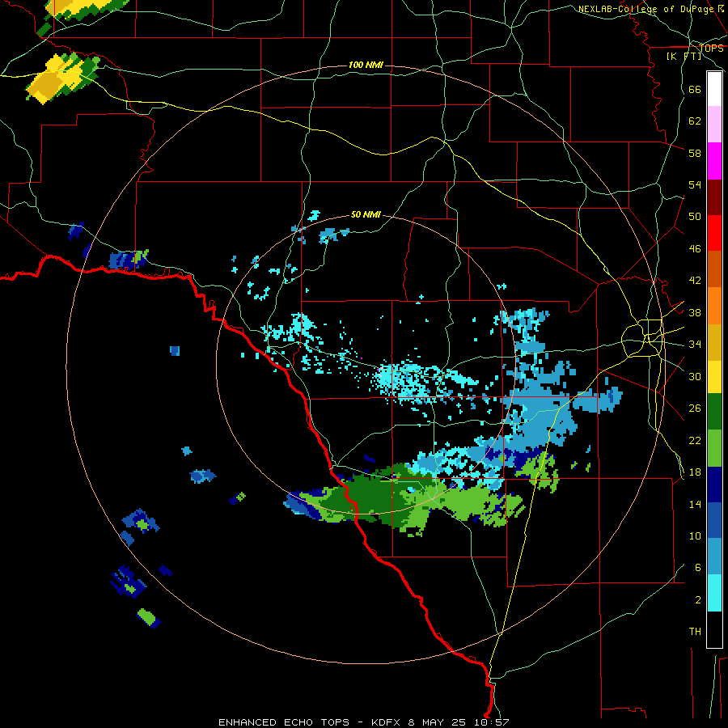
Task: Click the 50 NMI range ring label
Action: point(366,214)
